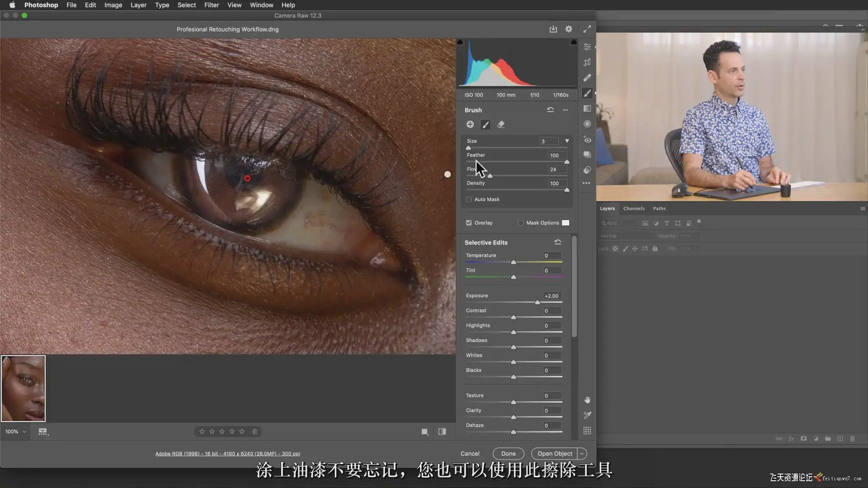This screenshot has height=488, width=868.
Task: Open the Filter menu
Action: [x=211, y=5]
